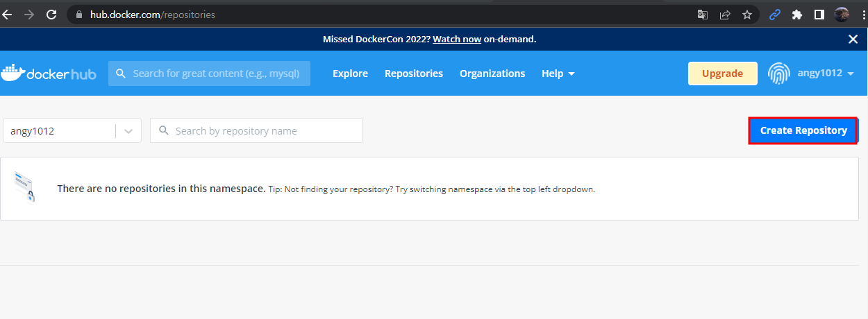Click the browser back arrow
The image size is (868, 319).
(6, 14)
